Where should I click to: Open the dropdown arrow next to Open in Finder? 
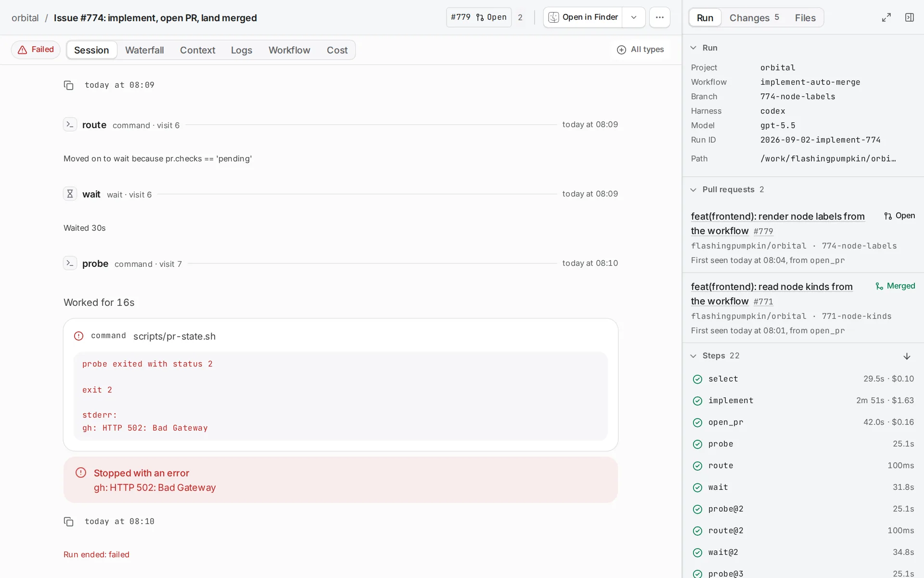pyautogui.click(x=634, y=17)
